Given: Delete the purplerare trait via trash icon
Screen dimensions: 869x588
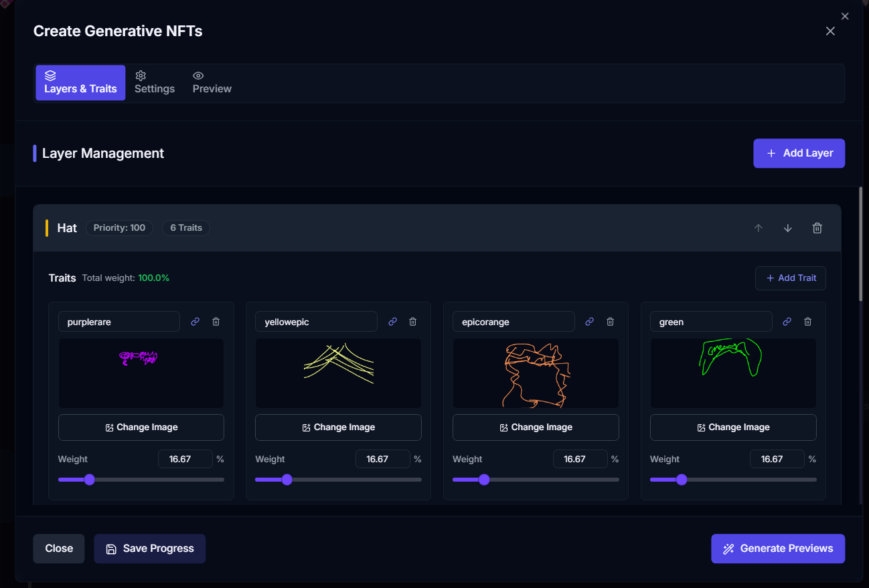Looking at the screenshot, I should [216, 322].
